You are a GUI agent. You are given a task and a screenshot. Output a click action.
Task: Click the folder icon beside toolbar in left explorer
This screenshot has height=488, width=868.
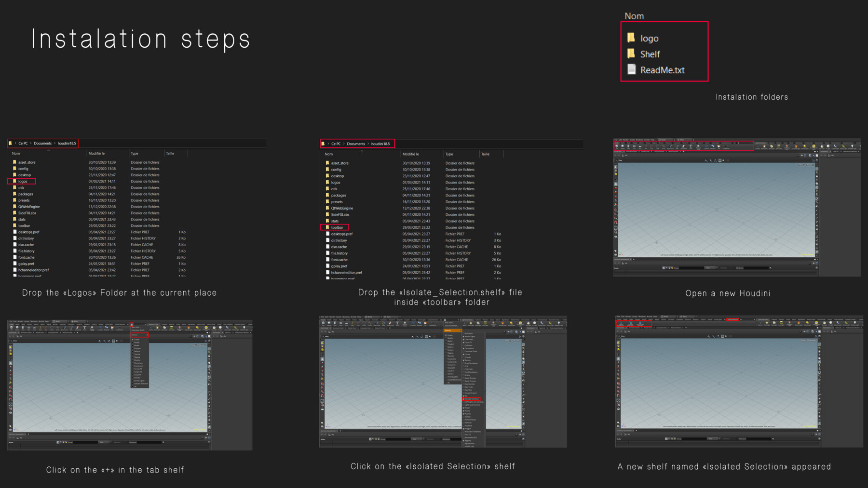pyautogui.click(x=14, y=225)
